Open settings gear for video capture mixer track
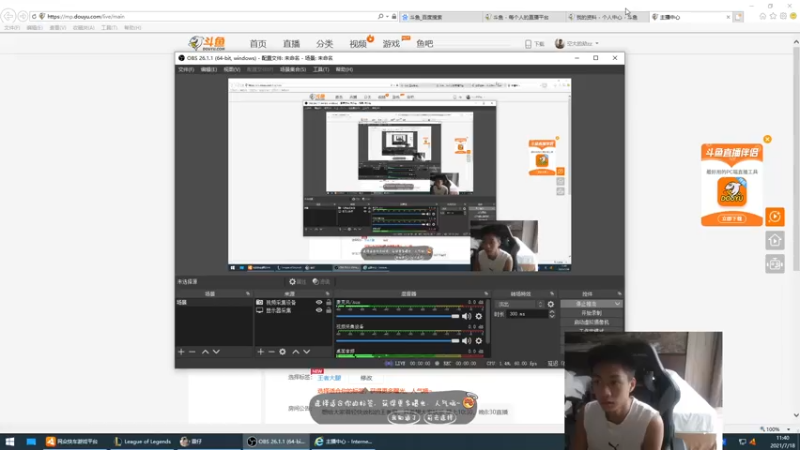The height and width of the screenshot is (450, 800). tap(479, 341)
